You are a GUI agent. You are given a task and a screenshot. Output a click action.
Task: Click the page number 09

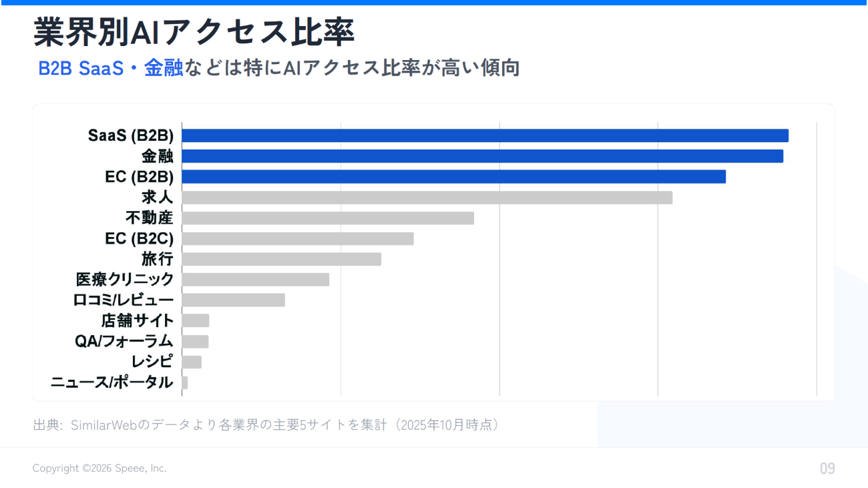pos(827,469)
